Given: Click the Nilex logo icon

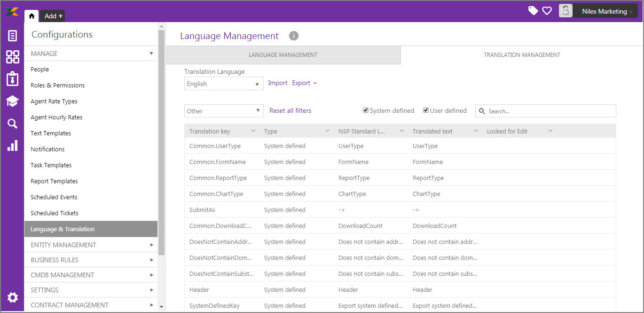Looking at the screenshot, I should click(12, 11).
